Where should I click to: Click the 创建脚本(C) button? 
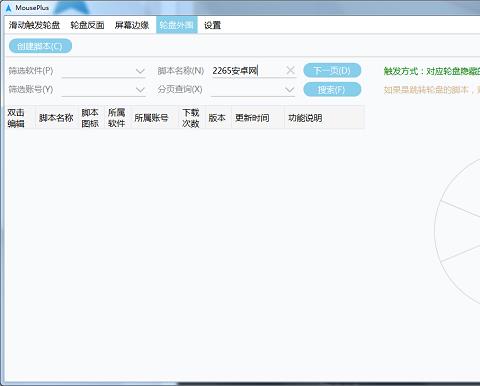(40, 46)
